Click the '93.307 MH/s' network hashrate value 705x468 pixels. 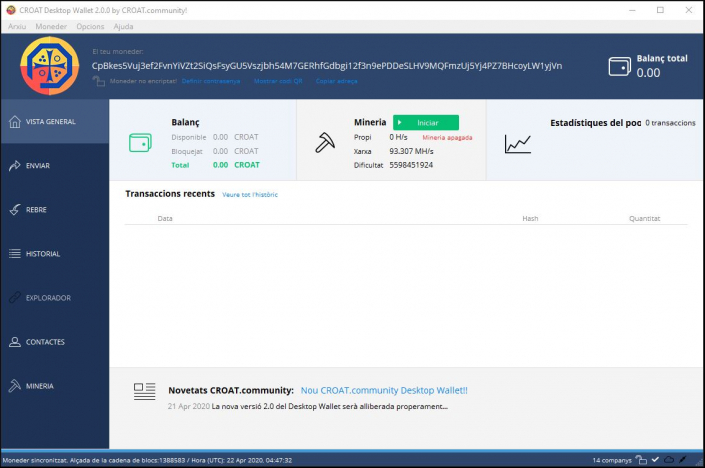(411, 151)
